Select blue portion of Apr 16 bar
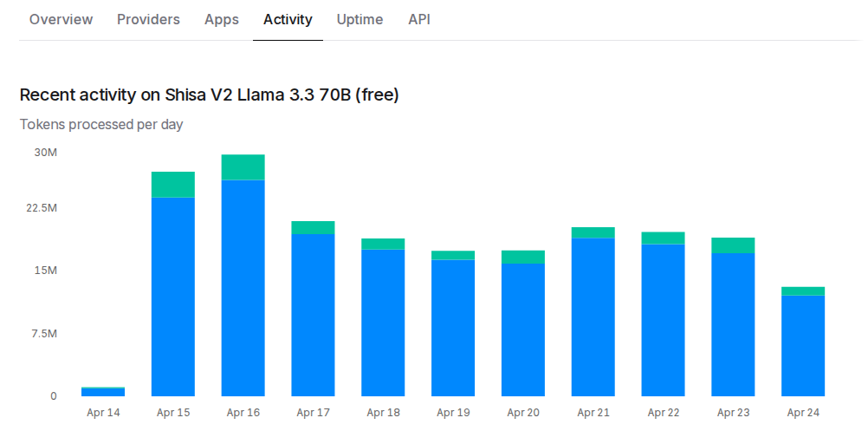The height and width of the screenshot is (444, 868). tap(243, 288)
